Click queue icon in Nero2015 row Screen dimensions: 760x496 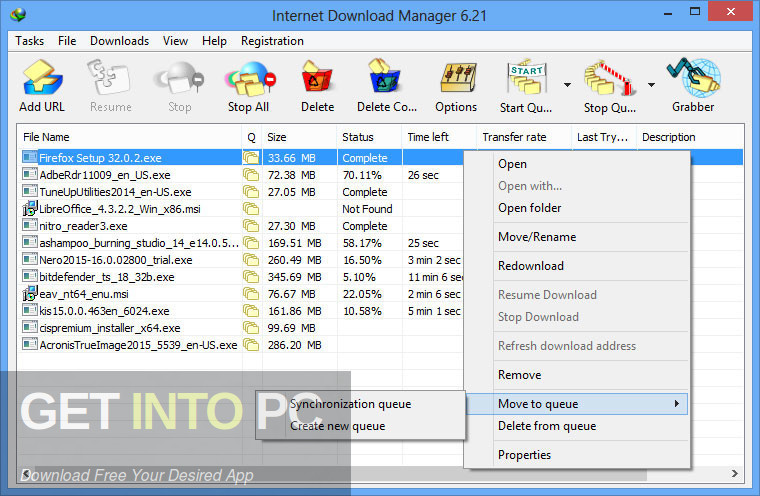[251, 260]
